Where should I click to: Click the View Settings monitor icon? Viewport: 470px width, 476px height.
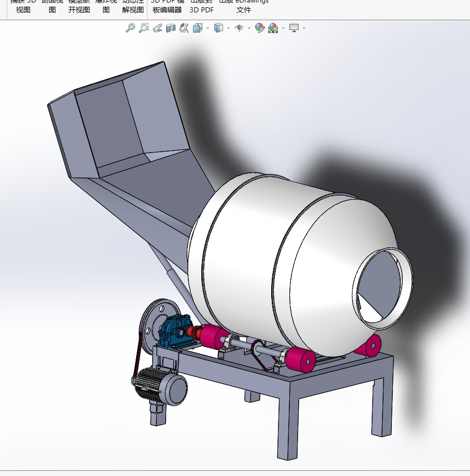click(294, 28)
